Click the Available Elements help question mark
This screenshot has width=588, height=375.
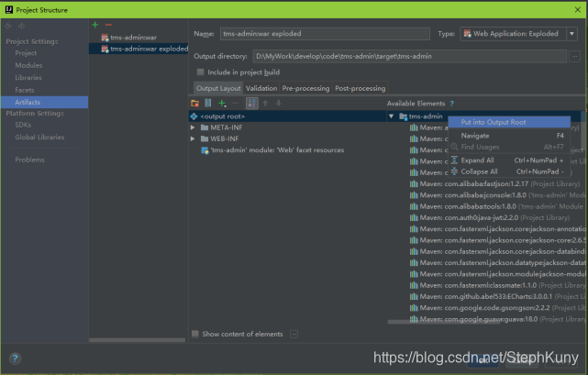[x=452, y=104]
